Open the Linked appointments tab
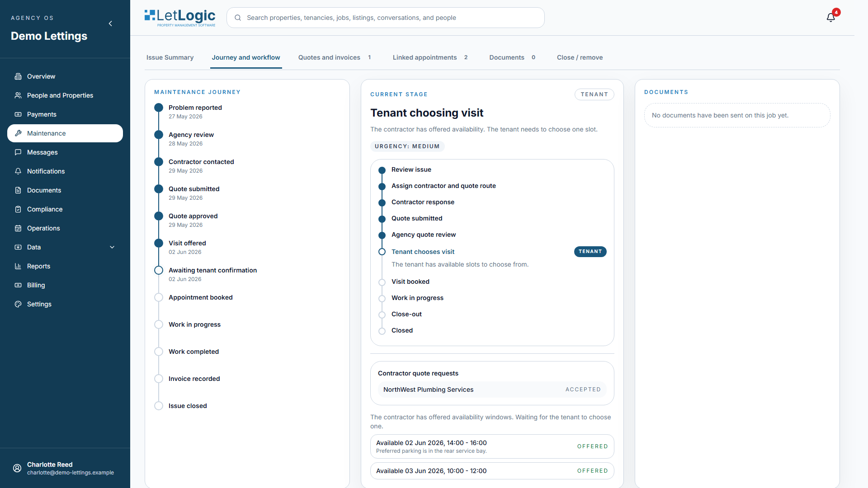The width and height of the screenshot is (868, 488). (x=430, y=57)
